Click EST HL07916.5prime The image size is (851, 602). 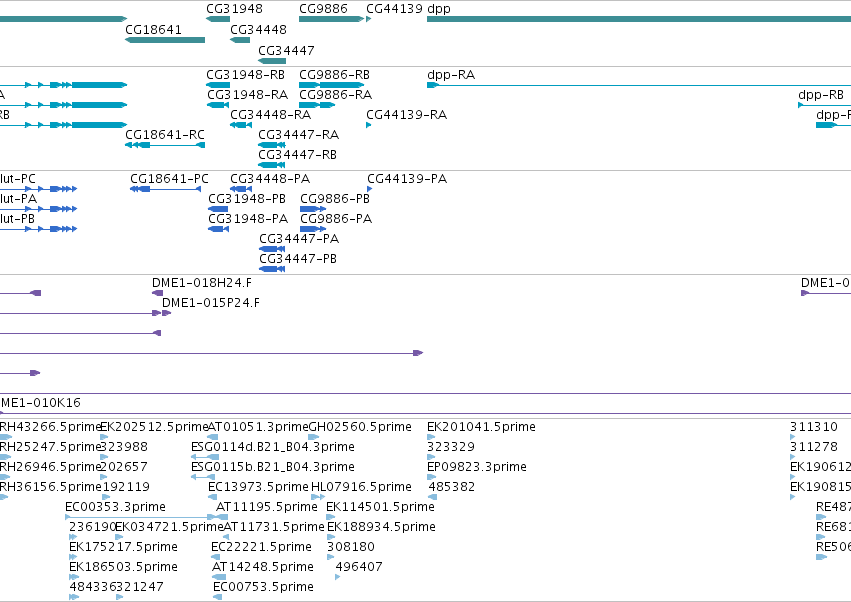[x=361, y=487]
